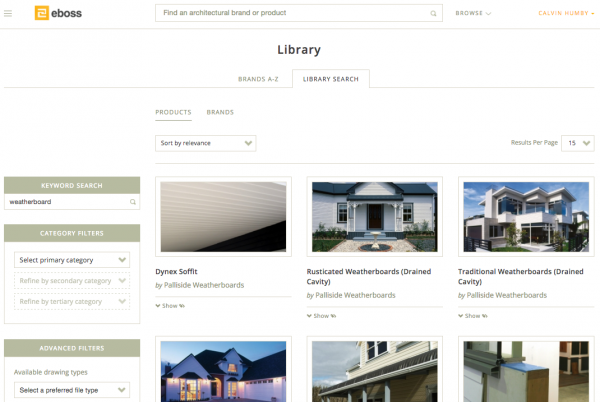Expand Show under Traditional Weatherboards
The image size is (600, 402).
tap(473, 316)
